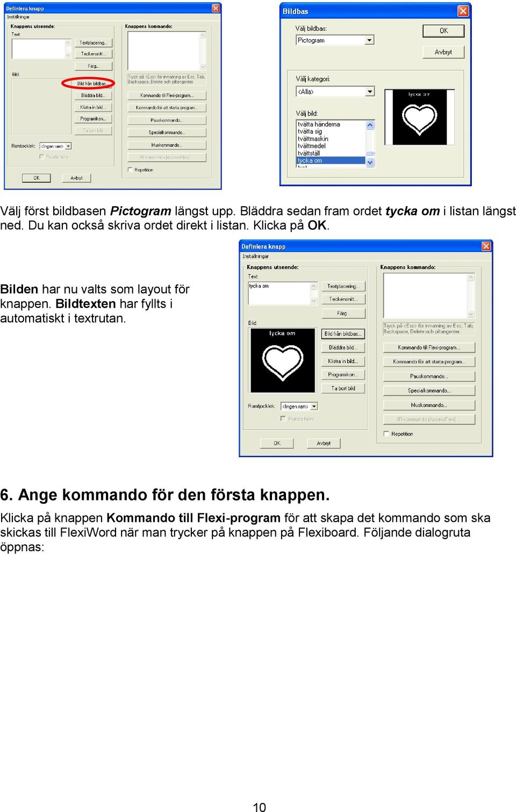Click scroll-up arrow of Välj bild list

370,125
